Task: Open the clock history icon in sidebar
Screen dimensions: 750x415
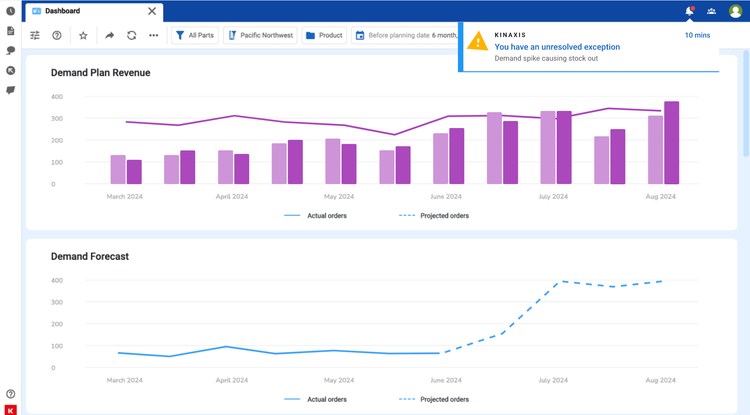Action: point(11,11)
